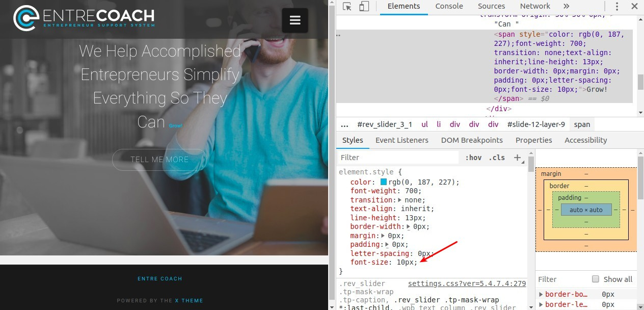This screenshot has height=310, width=644.
Task: Open the Accessibility sub-tab
Action: click(x=586, y=140)
